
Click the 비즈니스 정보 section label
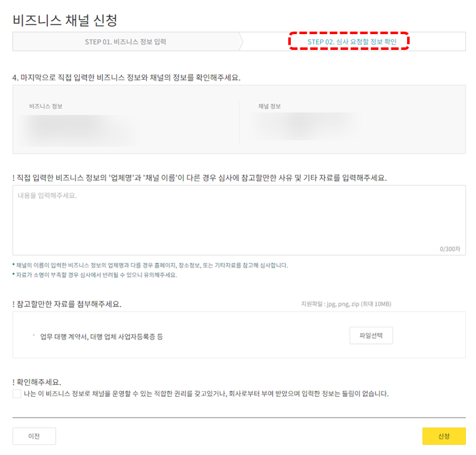pos(46,106)
